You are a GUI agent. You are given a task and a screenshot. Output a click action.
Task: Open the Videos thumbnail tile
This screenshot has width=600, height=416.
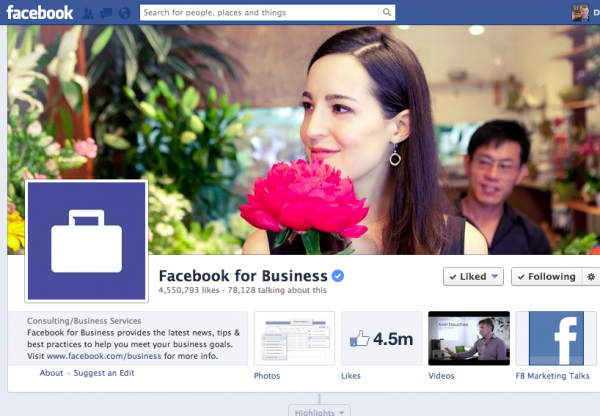pos(469,338)
